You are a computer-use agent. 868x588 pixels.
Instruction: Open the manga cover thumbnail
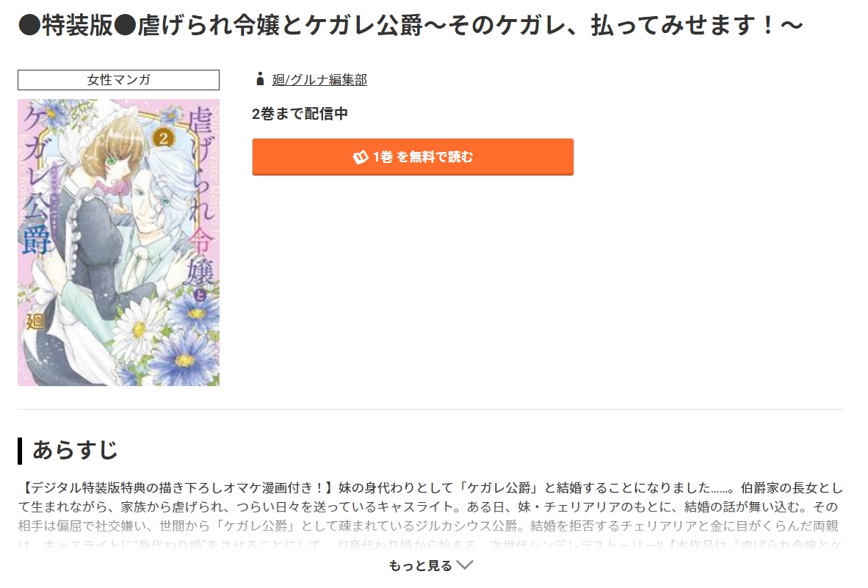click(x=118, y=242)
